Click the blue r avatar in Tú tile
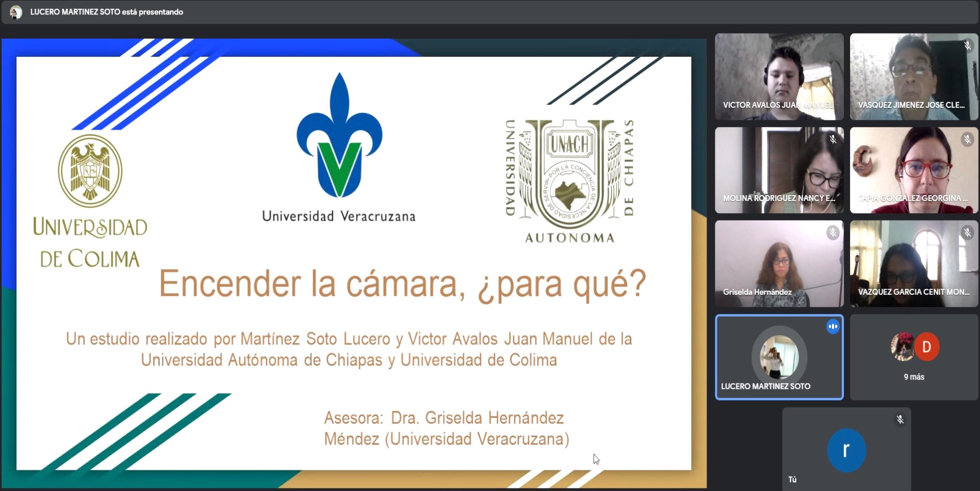This screenshot has height=491, width=980. click(846, 450)
